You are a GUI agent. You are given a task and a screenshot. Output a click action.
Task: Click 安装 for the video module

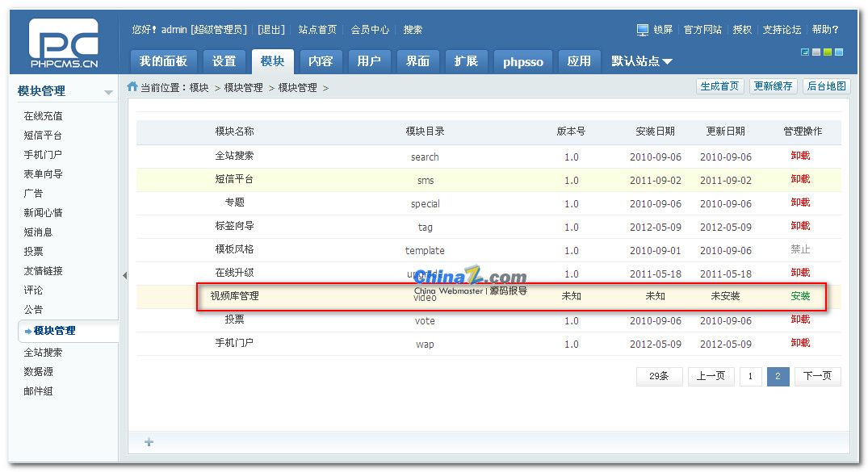tap(800, 296)
